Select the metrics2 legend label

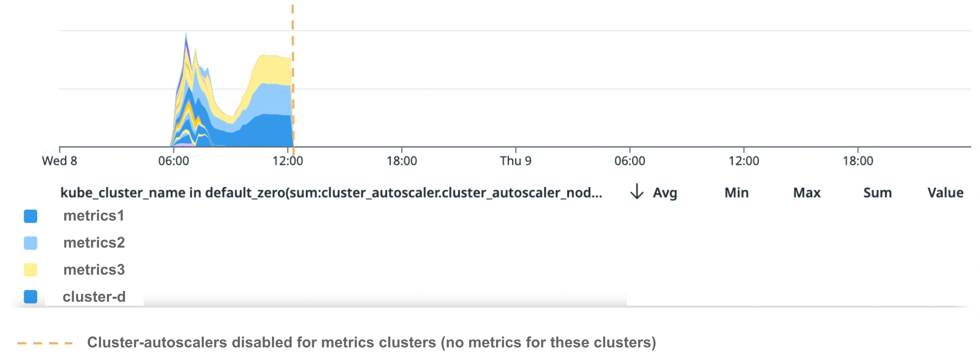coord(94,243)
